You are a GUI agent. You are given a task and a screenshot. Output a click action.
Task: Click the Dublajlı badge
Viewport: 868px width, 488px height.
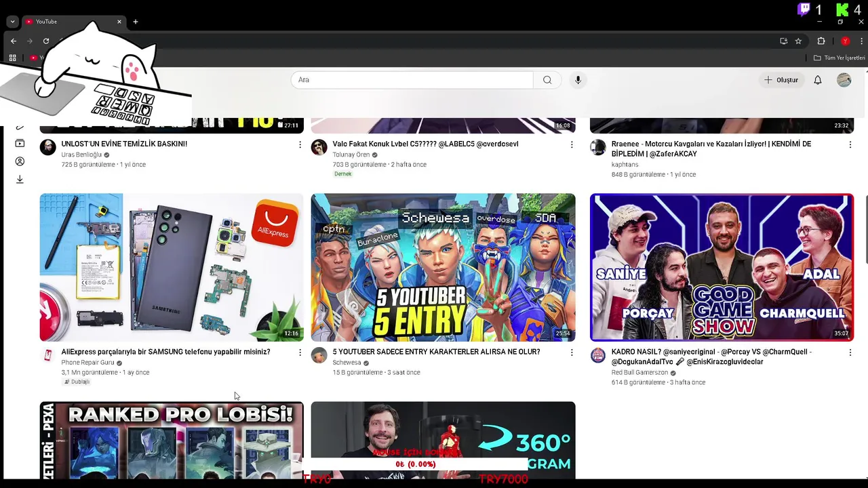point(77,382)
